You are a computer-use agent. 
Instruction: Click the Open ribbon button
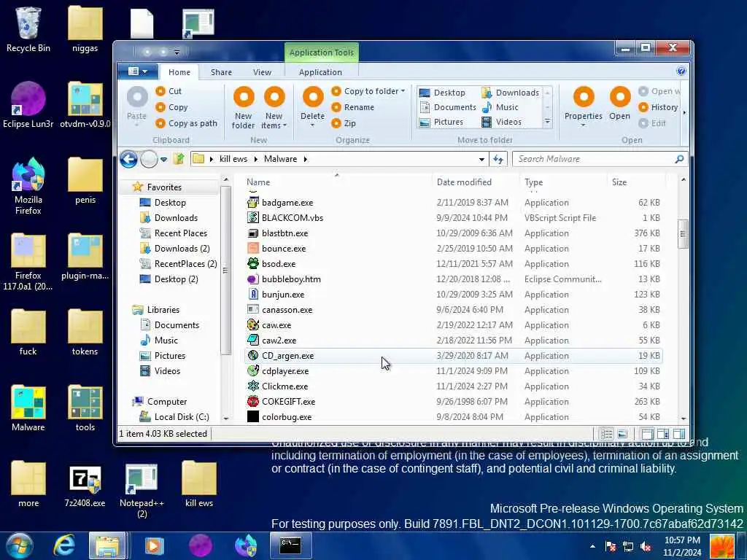pyautogui.click(x=619, y=104)
